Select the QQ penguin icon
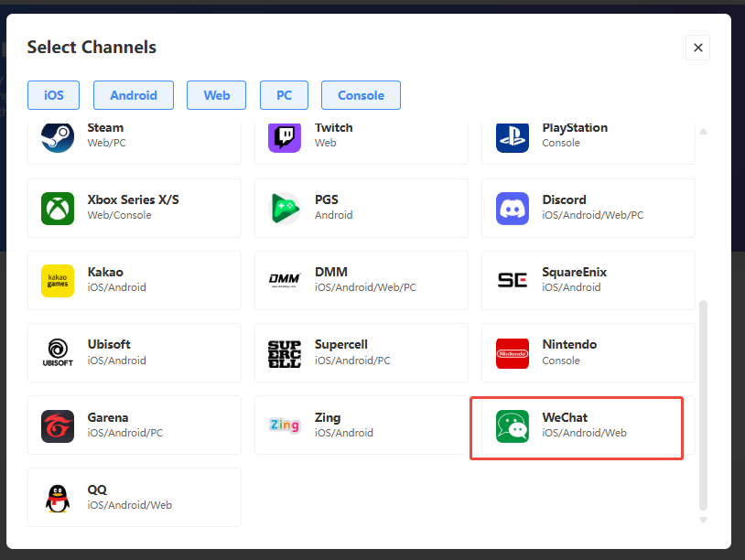This screenshot has width=745, height=560. pyautogui.click(x=58, y=499)
